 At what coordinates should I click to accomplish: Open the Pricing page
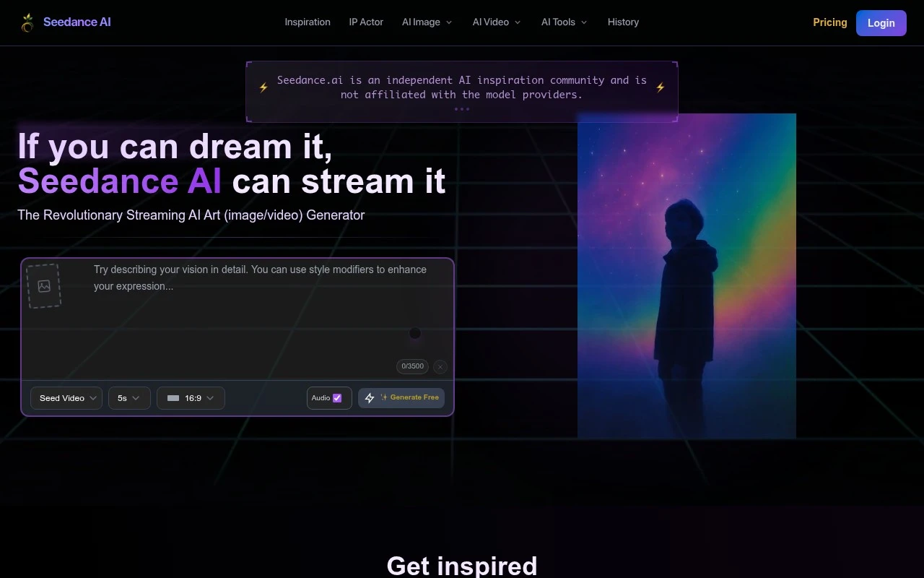pyautogui.click(x=830, y=22)
